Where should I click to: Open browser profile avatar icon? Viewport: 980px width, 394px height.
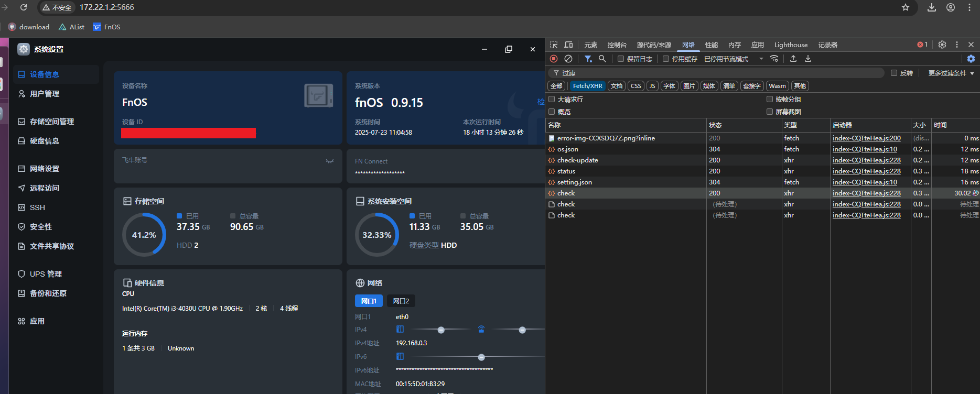(x=951, y=7)
